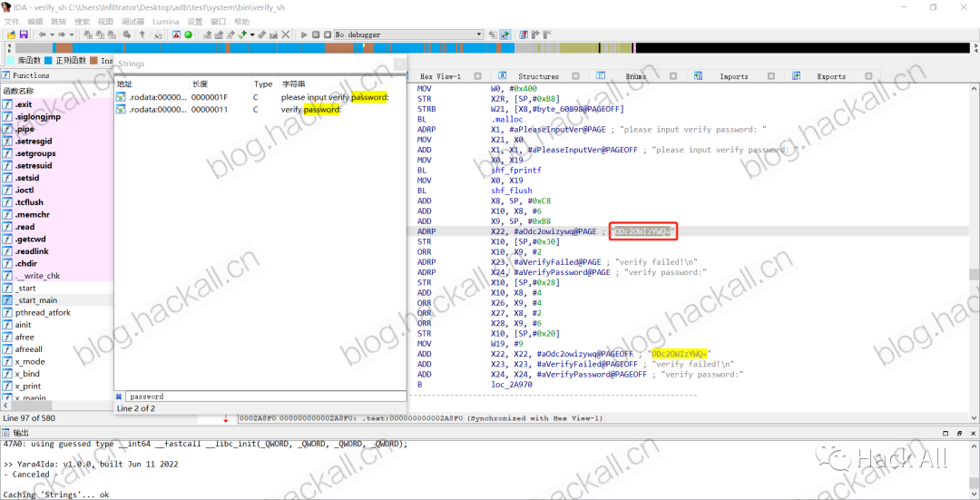The height and width of the screenshot is (500, 980).
Task: Open the 调试器 menu
Action: [132, 22]
